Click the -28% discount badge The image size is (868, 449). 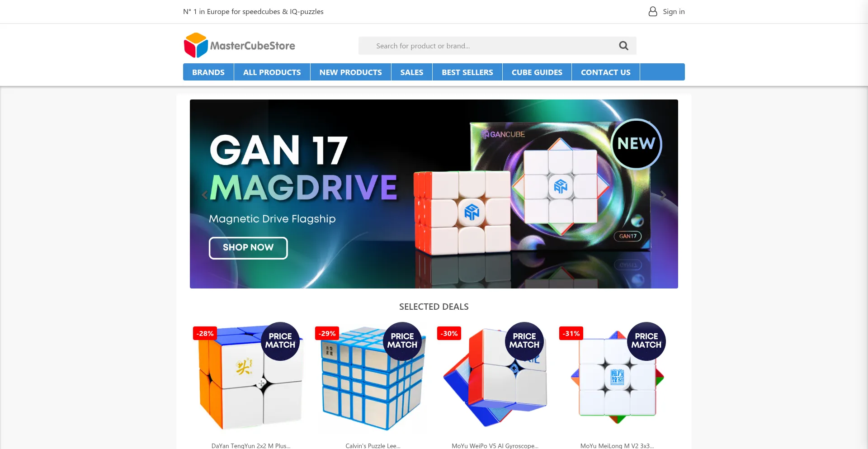coord(205,333)
